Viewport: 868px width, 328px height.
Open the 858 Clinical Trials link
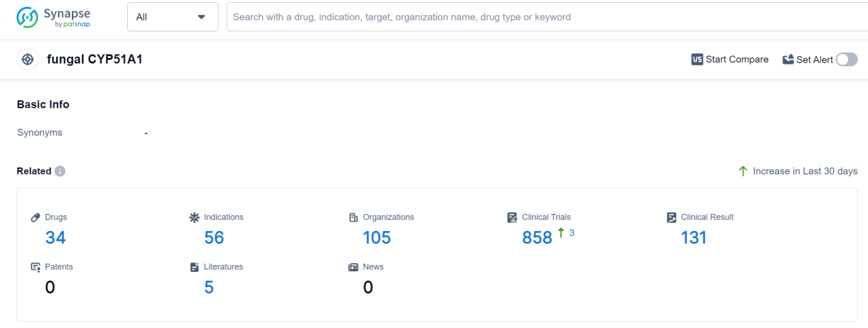click(537, 238)
